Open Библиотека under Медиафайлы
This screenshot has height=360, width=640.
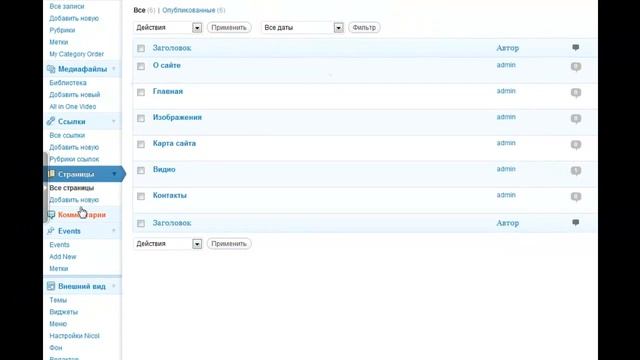(68, 83)
